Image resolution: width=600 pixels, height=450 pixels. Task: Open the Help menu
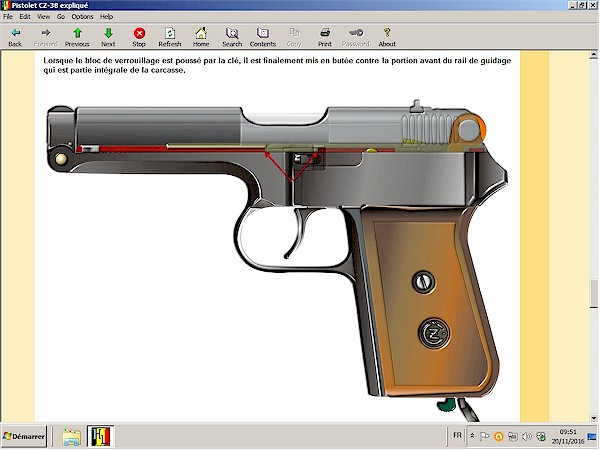106,17
